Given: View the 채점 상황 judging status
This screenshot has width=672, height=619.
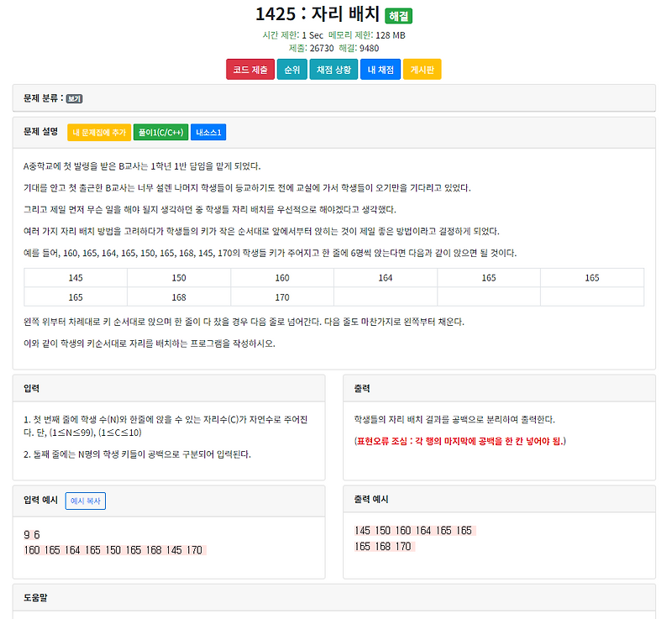Looking at the screenshot, I should 333,70.
